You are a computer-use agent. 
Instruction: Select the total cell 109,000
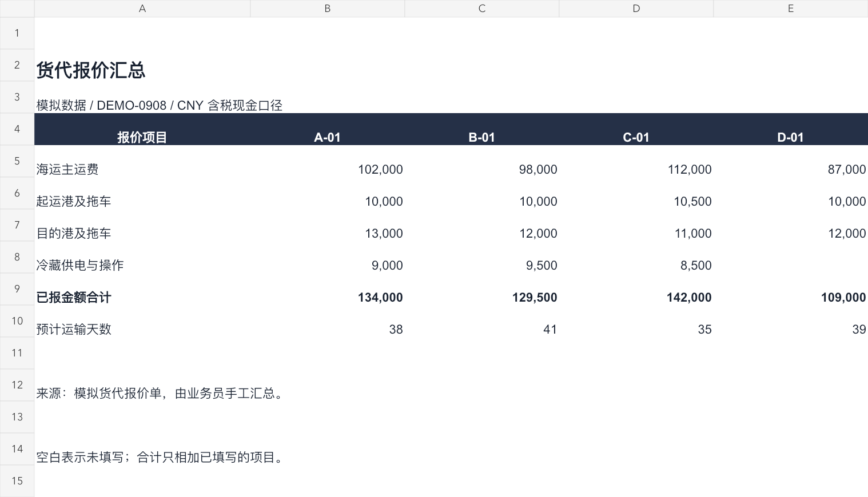pos(791,289)
